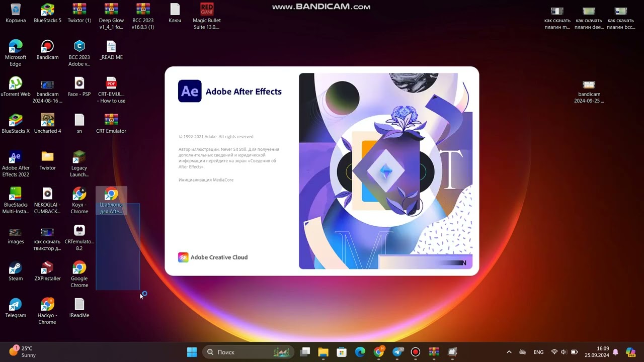
Task: Select the images desktop icon
Action: (16, 234)
